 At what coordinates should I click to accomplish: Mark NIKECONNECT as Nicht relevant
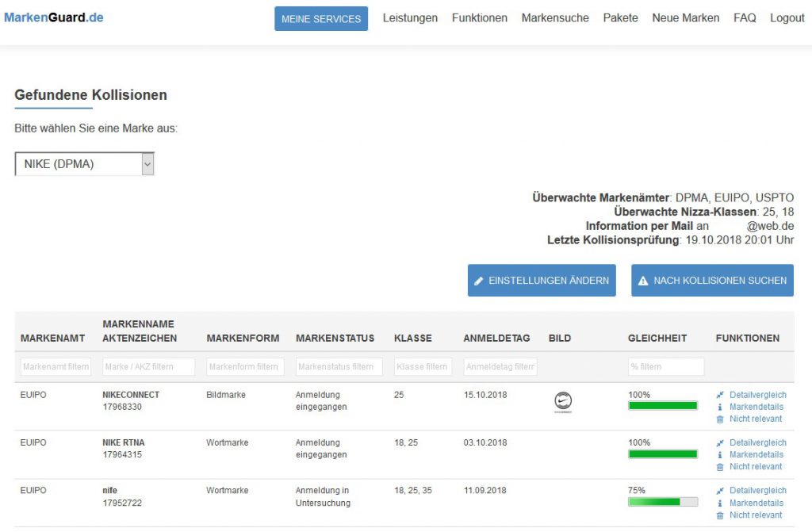pyautogui.click(x=756, y=419)
